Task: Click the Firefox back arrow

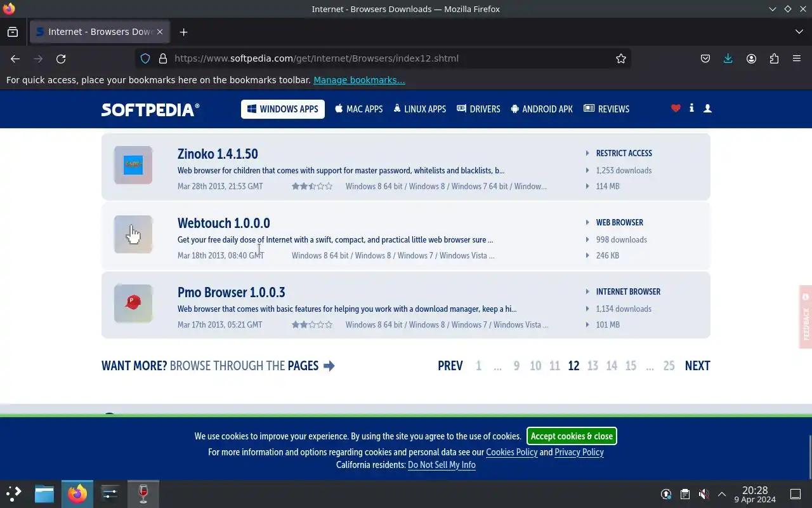Action: [15, 58]
